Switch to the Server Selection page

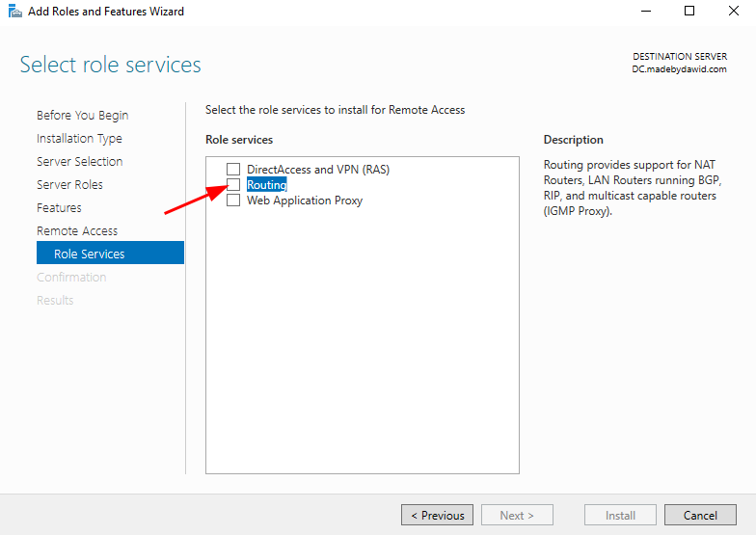point(79,162)
